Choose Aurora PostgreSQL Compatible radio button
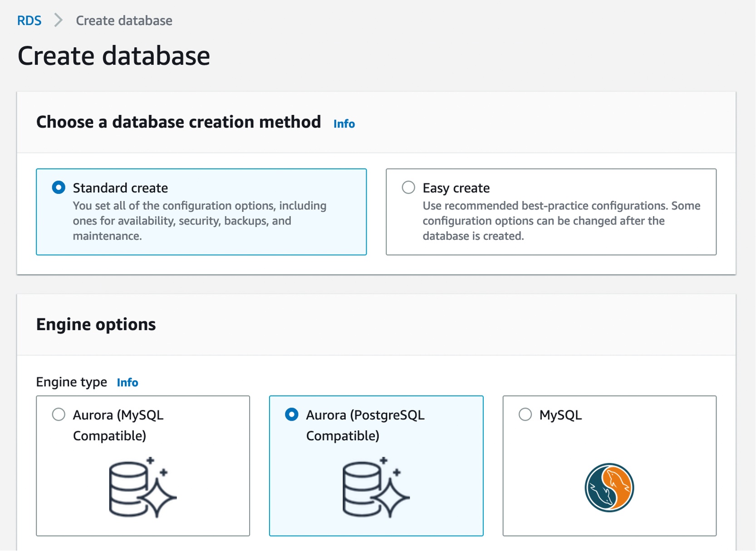Viewport: 756px width, 551px height. tap(292, 414)
